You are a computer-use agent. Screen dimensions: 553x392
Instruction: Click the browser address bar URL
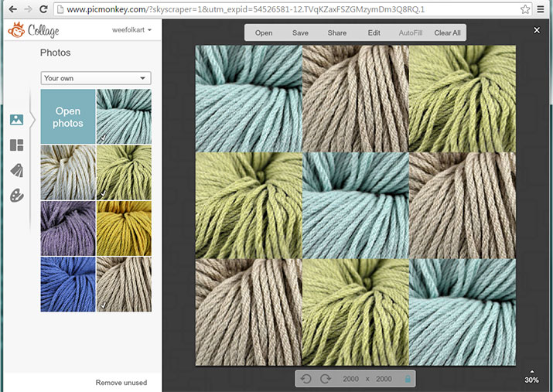(245, 9)
